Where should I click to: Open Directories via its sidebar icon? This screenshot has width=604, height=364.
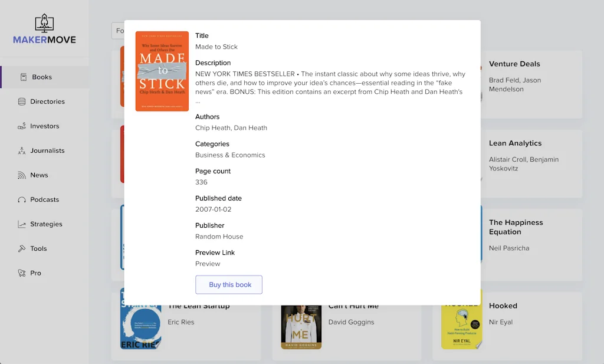coord(24,101)
